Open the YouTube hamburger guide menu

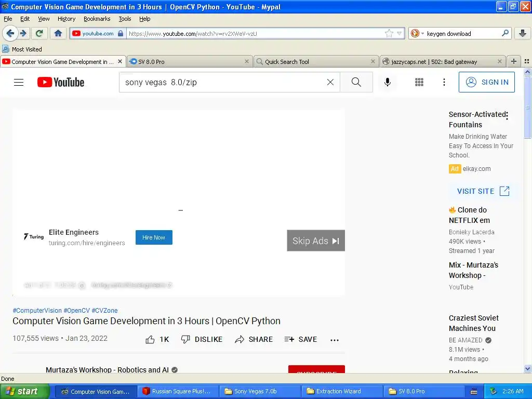[x=19, y=82]
